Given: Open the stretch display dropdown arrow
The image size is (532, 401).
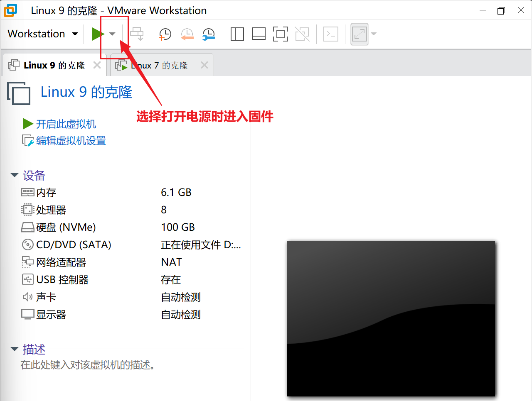Looking at the screenshot, I should coord(374,34).
